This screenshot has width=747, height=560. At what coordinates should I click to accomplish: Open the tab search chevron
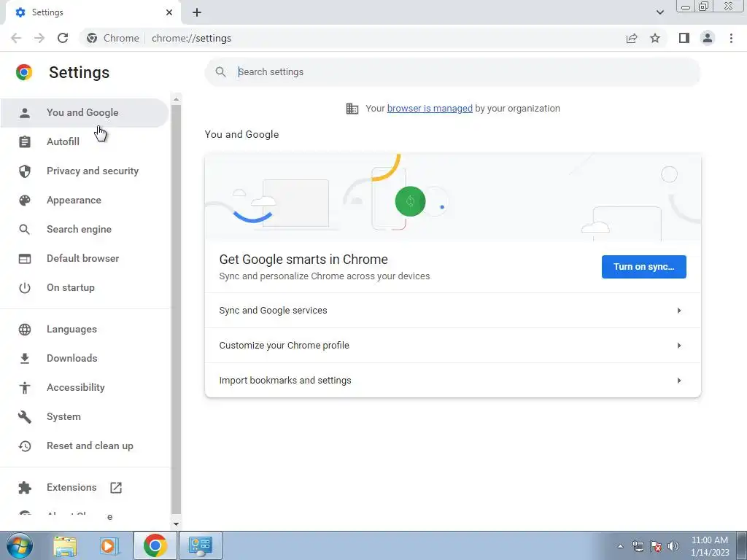coord(659,12)
